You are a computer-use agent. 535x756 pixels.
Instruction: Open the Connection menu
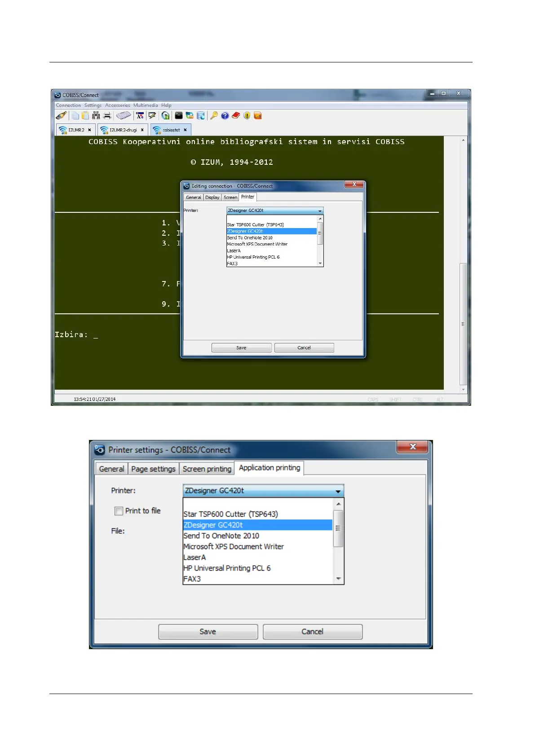coord(68,105)
